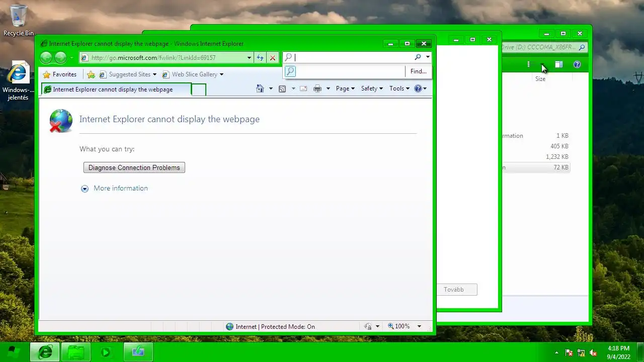Click the Explorer Help question mark icon
The height and width of the screenshot is (362, 644).
click(x=577, y=64)
